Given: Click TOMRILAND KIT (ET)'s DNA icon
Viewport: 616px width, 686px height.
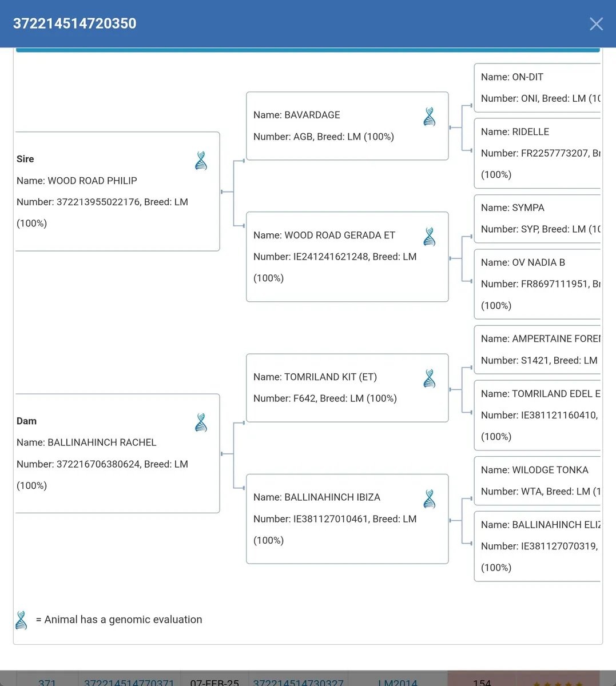Looking at the screenshot, I should pos(429,378).
